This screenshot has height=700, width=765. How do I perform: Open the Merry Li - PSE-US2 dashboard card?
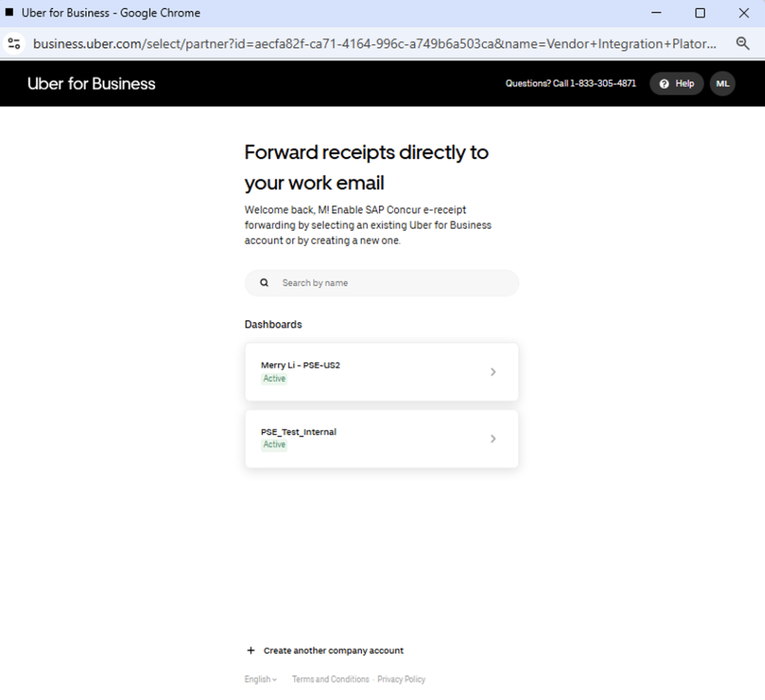point(382,372)
